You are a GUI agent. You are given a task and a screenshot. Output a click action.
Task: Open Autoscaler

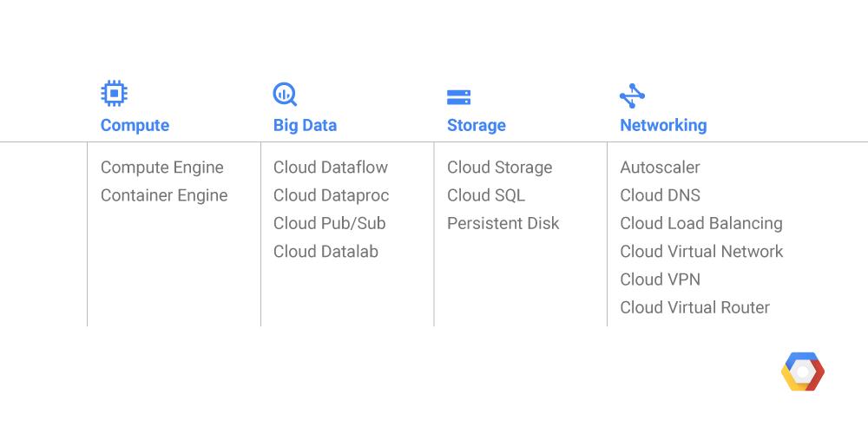(660, 168)
